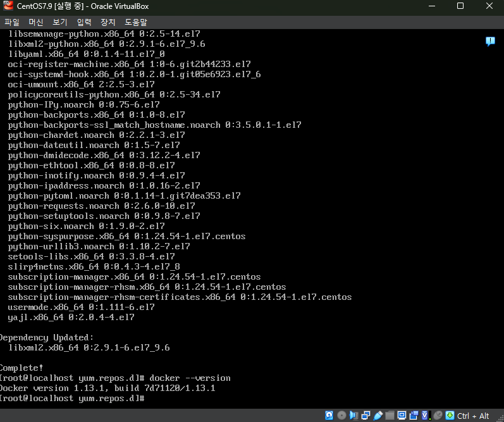The image size is (504, 422).
Task: Click the 'python-setuptools.noarch' package line
Action: point(104,216)
